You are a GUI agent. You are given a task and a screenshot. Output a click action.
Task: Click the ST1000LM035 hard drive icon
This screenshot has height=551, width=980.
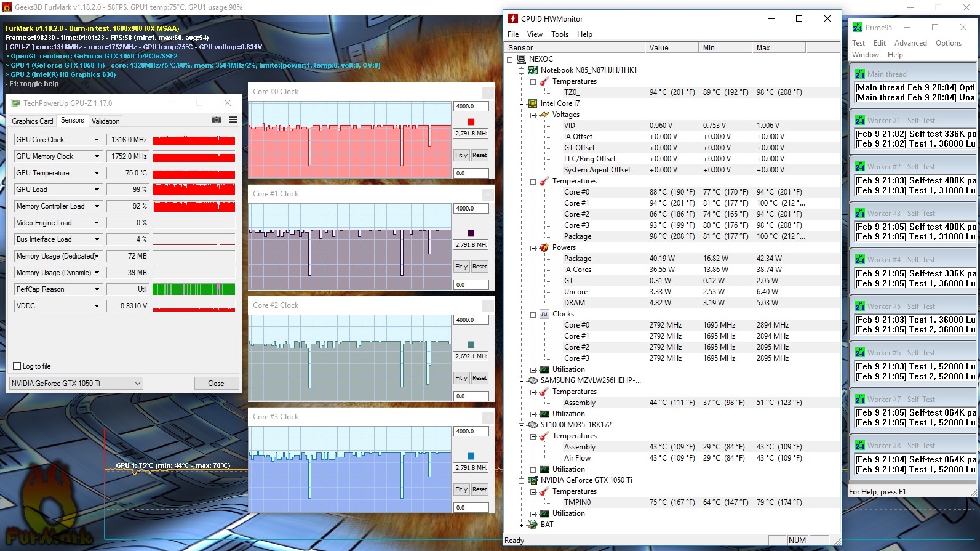(x=533, y=425)
